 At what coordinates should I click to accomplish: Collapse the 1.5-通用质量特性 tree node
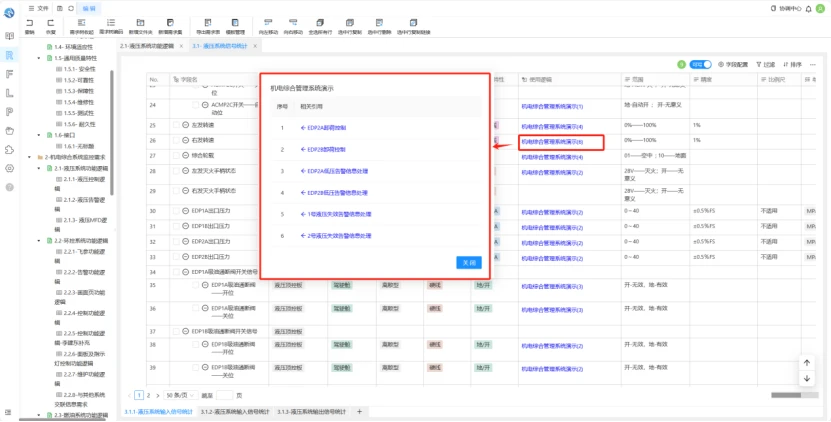[x=39, y=58]
